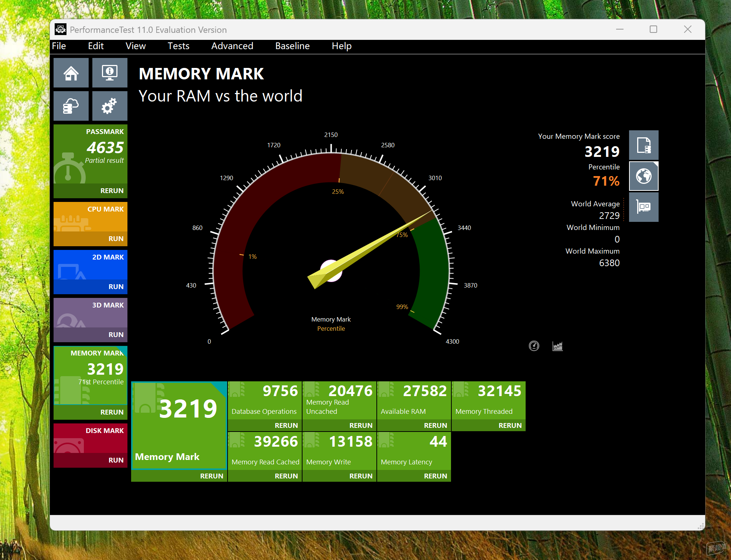Select the large Memory Mark 3219 tile

[179, 426]
